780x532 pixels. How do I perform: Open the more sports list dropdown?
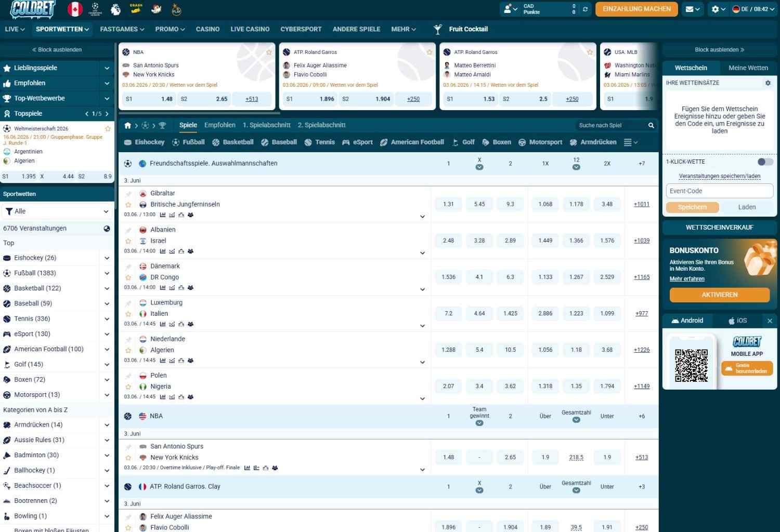pos(630,142)
